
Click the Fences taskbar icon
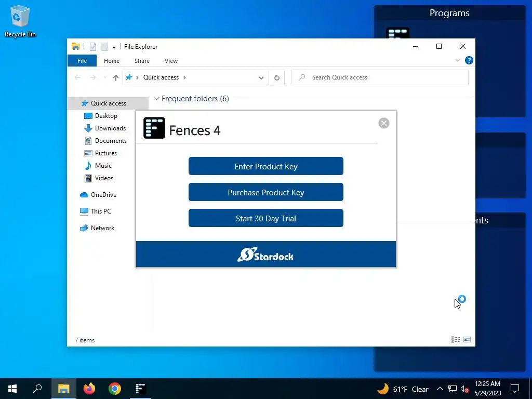140,389
